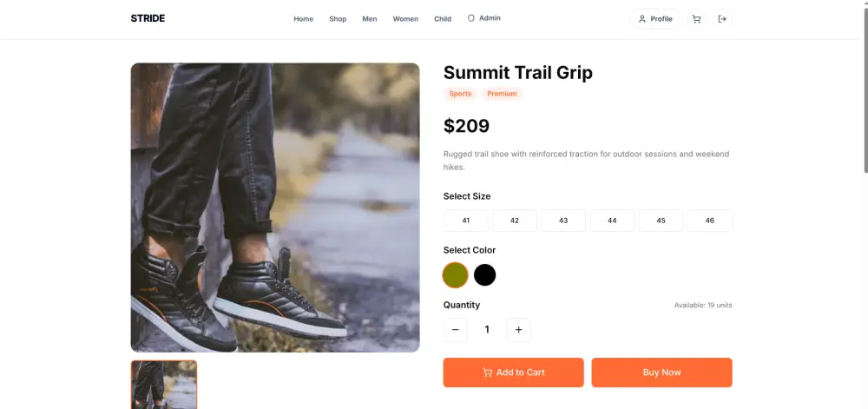The height and width of the screenshot is (409, 868).
Task: Select size 41
Action: 465,221
